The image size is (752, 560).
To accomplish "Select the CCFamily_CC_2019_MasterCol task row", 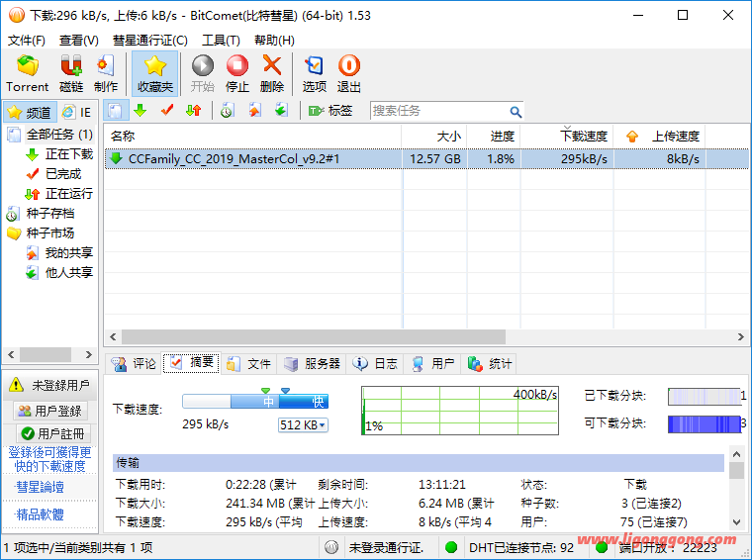I will [426, 158].
